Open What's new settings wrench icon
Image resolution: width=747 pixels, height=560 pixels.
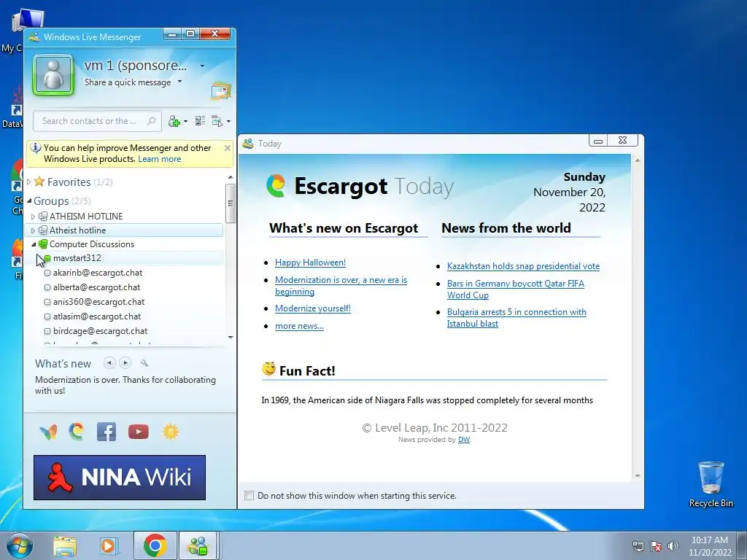tap(144, 363)
